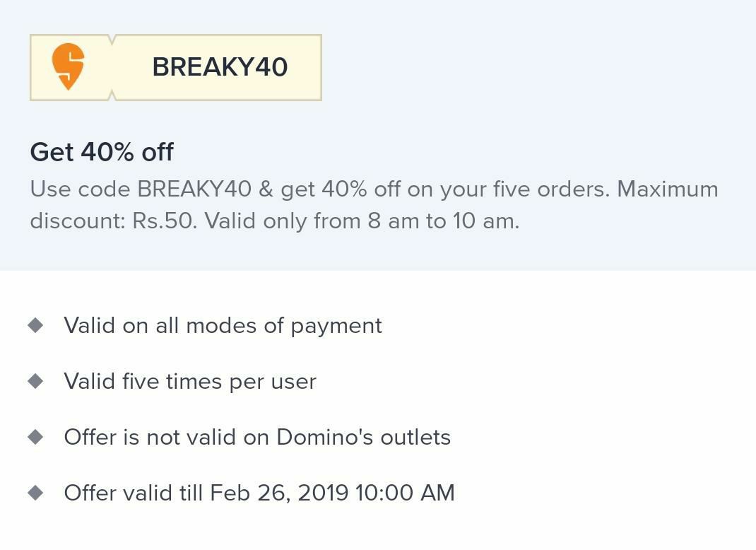The width and height of the screenshot is (756, 550).
Task: Select the "Valid on all modes of payment" term
Action: click(x=223, y=326)
